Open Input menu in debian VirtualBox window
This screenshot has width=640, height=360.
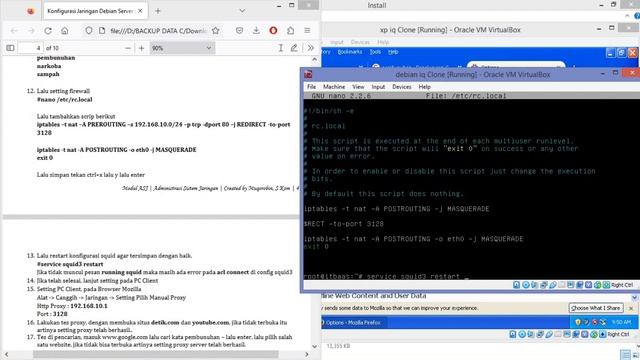(378, 87)
